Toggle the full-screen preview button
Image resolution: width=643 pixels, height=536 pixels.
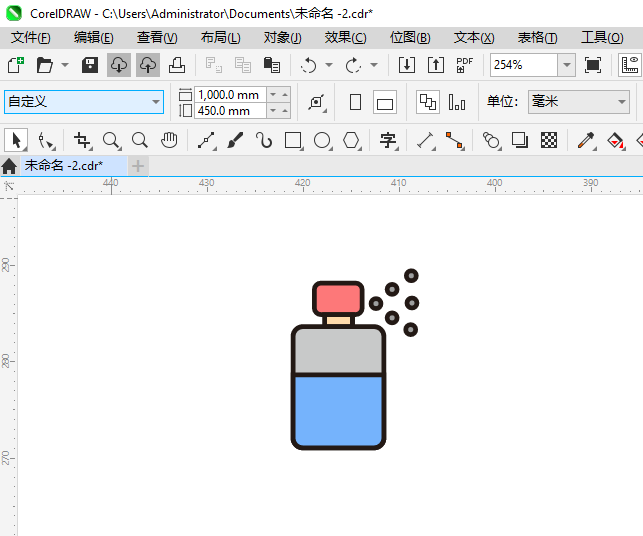click(593, 65)
